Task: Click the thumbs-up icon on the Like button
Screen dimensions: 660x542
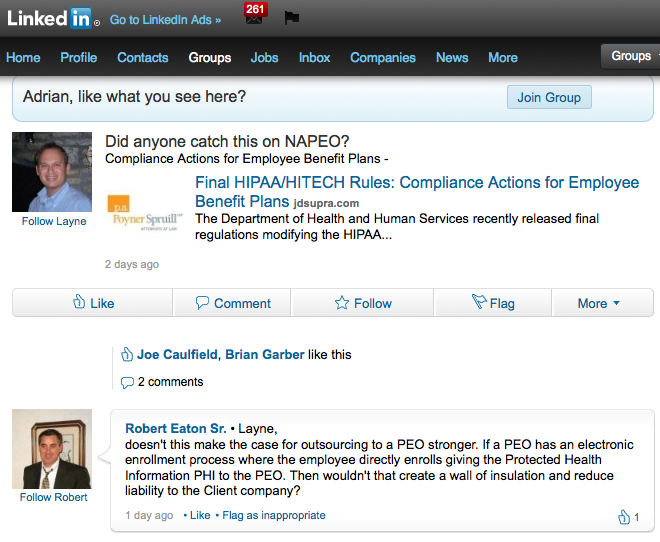Action: pos(79,301)
